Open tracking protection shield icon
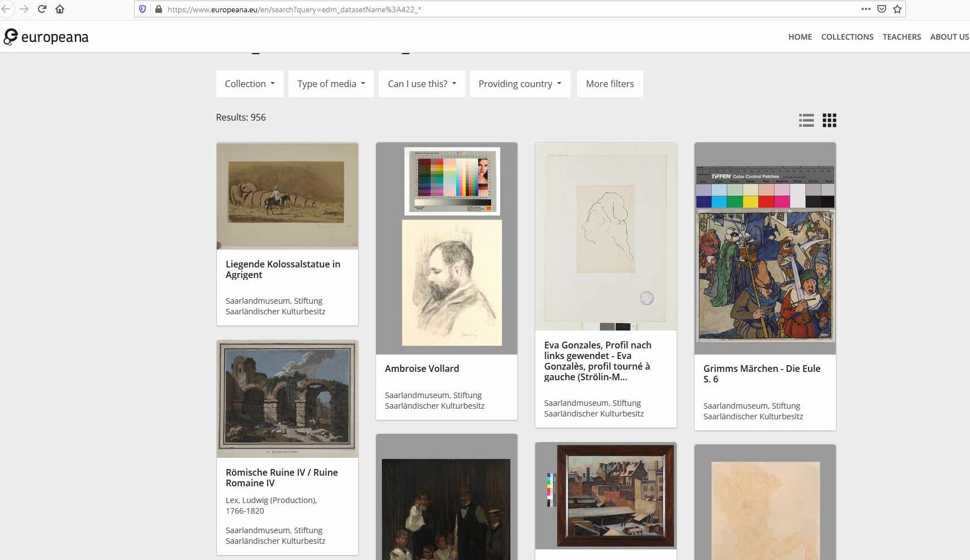 click(143, 9)
